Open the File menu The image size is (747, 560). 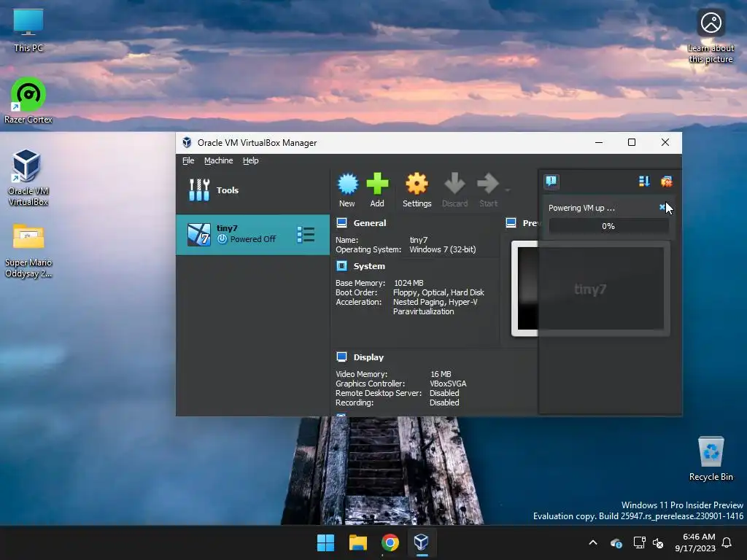188,160
